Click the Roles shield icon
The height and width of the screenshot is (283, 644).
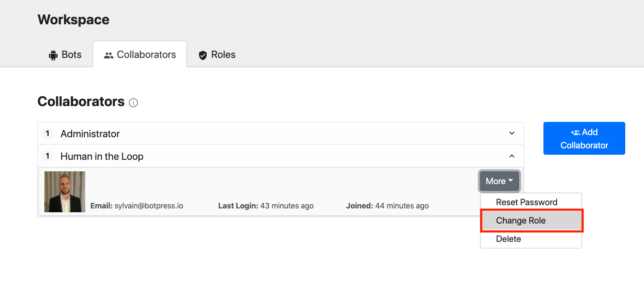tap(203, 55)
